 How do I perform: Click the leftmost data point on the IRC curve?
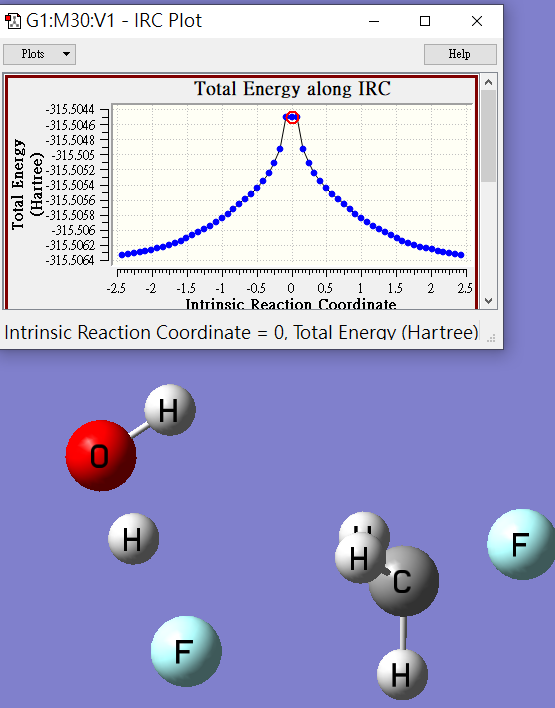coord(122,255)
